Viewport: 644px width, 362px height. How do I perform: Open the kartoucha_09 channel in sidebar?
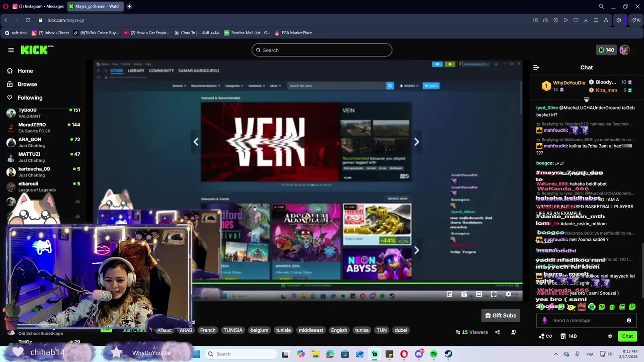click(43, 172)
